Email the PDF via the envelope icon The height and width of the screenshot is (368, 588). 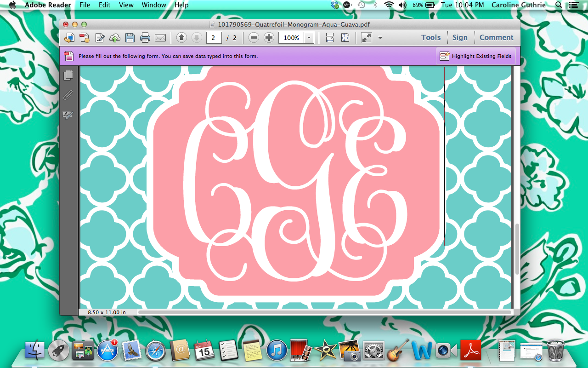tap(160, 38)
